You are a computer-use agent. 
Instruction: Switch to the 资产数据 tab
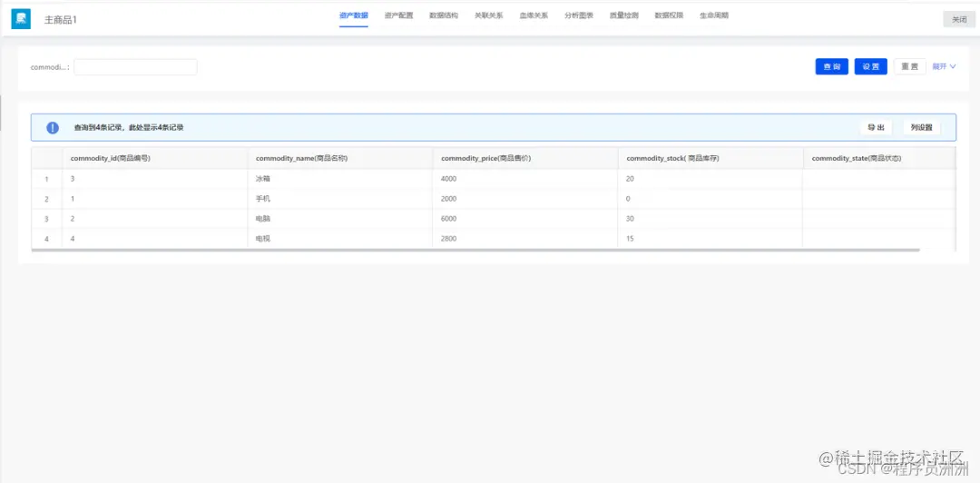354,15
